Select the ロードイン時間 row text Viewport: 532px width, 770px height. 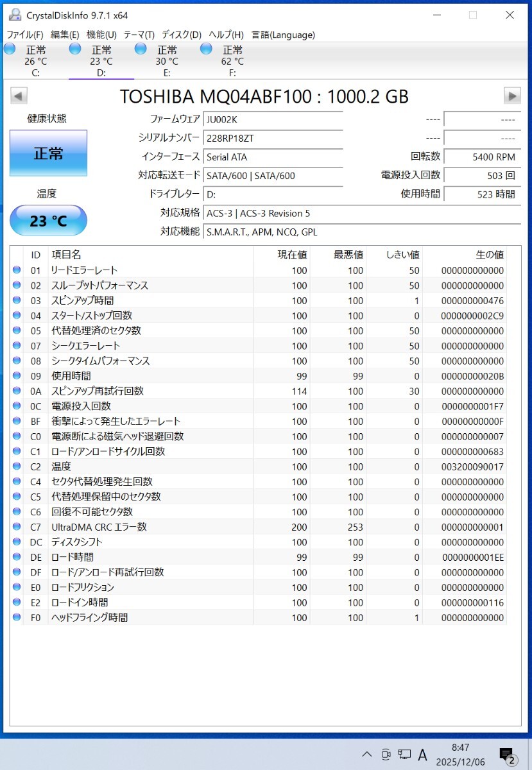tap(80, 602)
